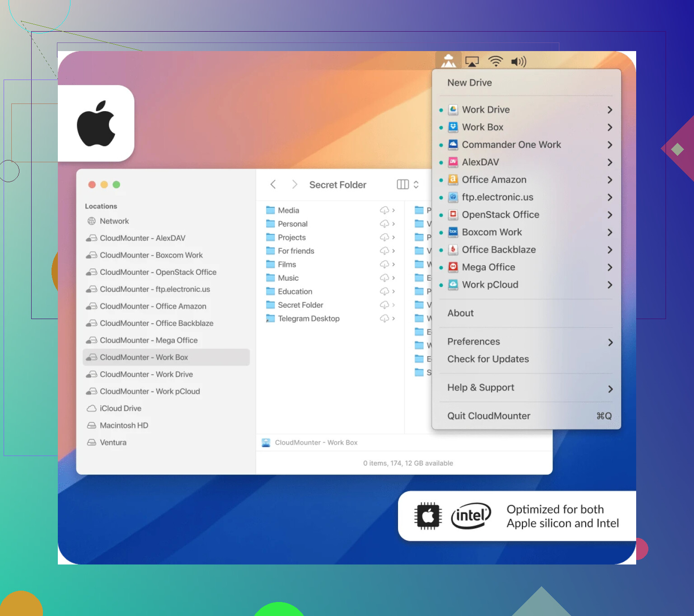
Task: Expand the Help & Support submenu arrow
Action: point(610,389)
